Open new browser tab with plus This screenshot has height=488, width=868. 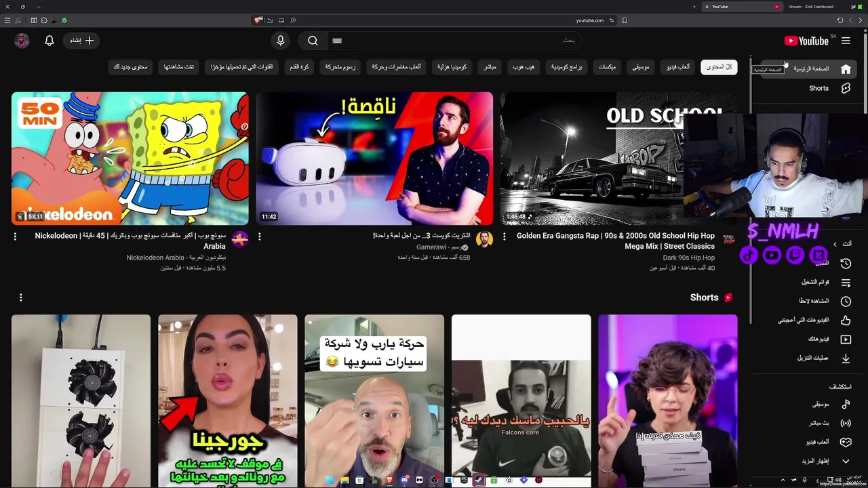(x=694, y=7)
